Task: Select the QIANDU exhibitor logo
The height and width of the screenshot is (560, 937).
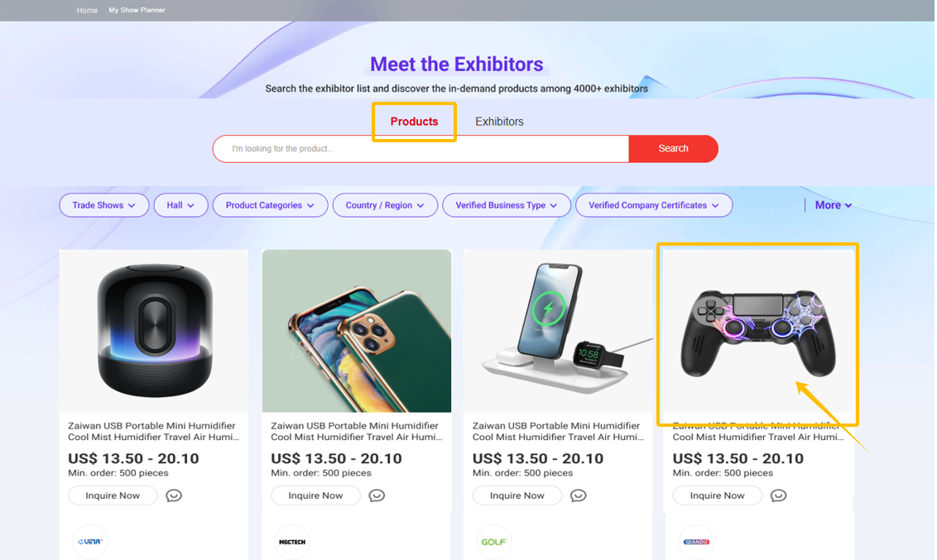Action: [696, 542]
